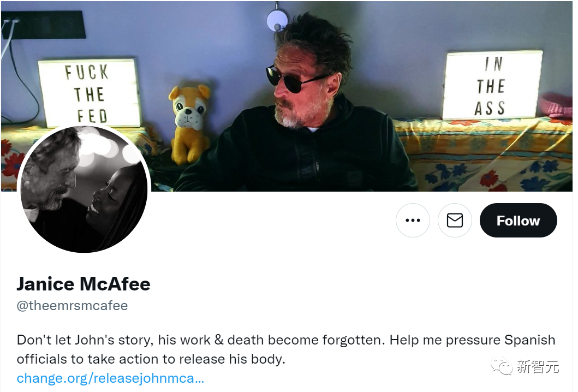578x392 pixels.
Task: Follow Janice McAfee's account
Action: pos(518,220)
